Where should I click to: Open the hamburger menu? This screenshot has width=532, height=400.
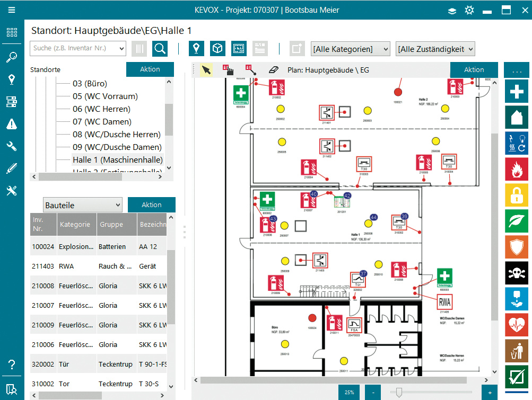click(12, 10)
